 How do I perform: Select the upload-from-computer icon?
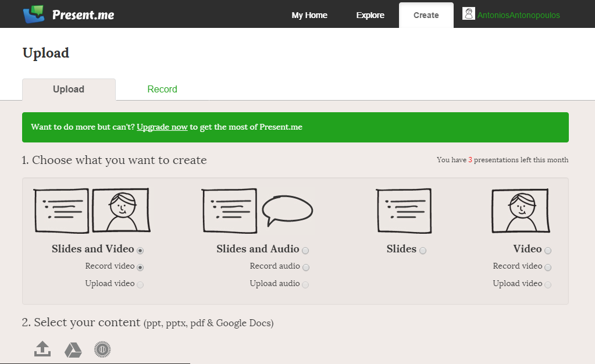pyautogui.click(x=41, y=349)
